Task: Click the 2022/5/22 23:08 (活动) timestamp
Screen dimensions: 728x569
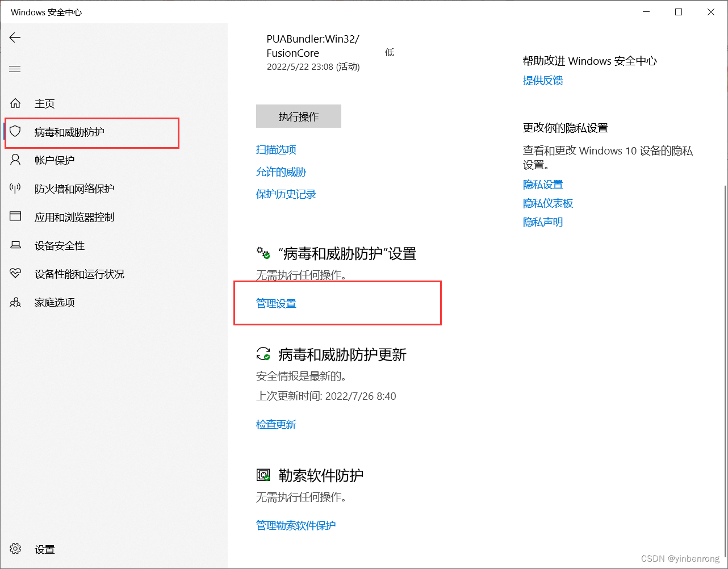Action: [313, 66]
